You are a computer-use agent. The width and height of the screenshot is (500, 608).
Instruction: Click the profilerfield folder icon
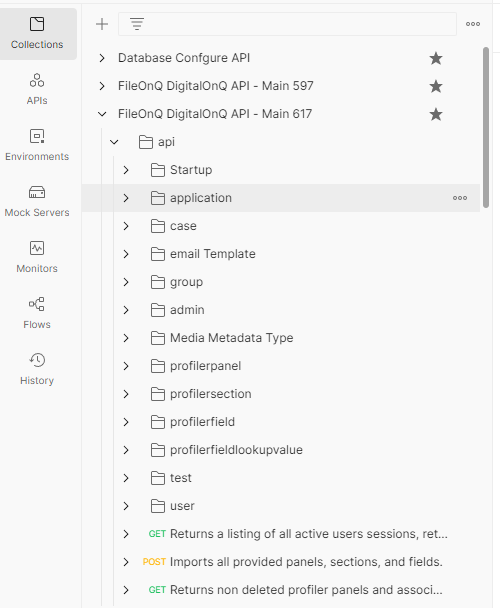(x=157, y=422)
